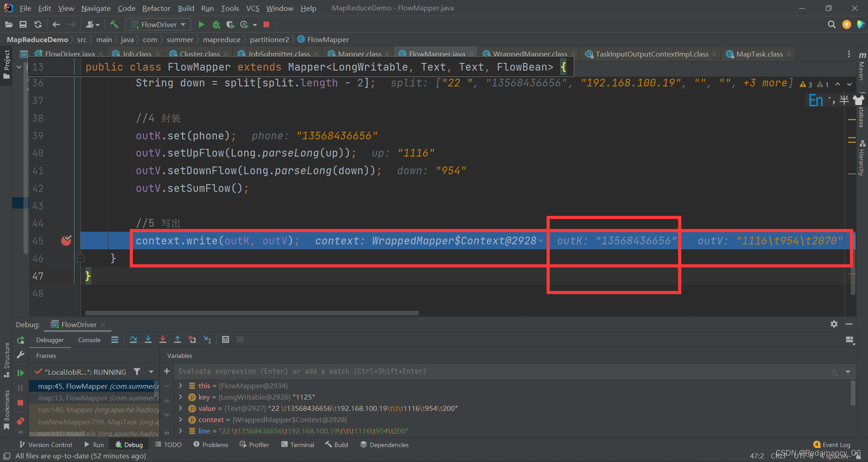Click the editor horizontal scrollbar
This screenshot has height=462, width=868.
coord(252,313)
